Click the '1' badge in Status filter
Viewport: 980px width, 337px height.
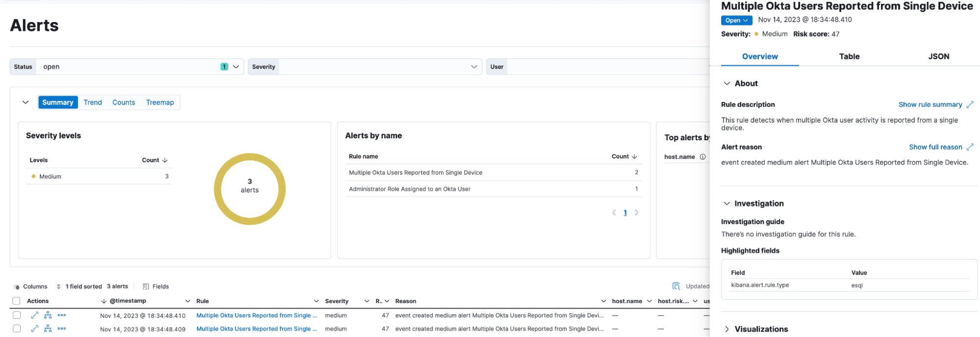coord(224,67)
